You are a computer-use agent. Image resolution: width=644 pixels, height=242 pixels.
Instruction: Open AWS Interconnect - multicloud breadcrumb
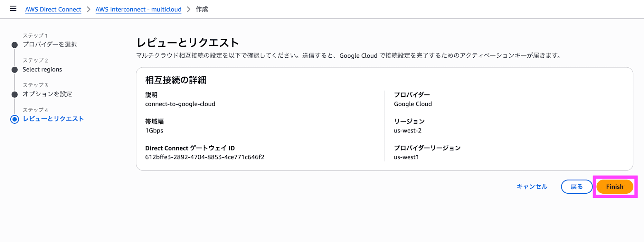pos(138,9)
